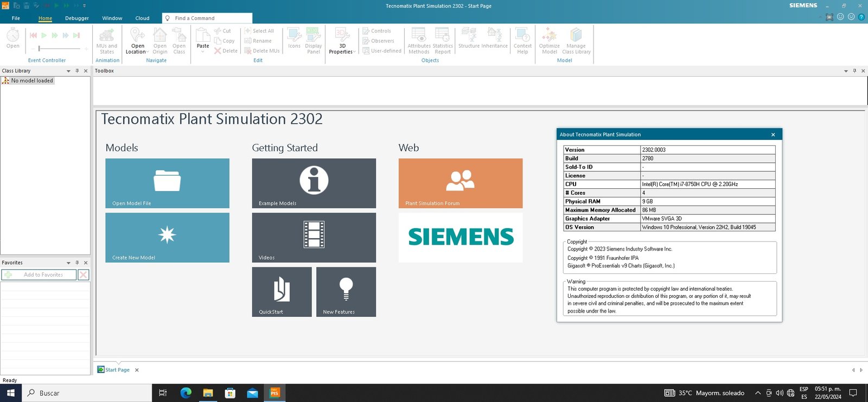The width and height of the screenshot is (868, 402).
Task: Open the Favorites panel options dropdown
Action: (68, 263)
